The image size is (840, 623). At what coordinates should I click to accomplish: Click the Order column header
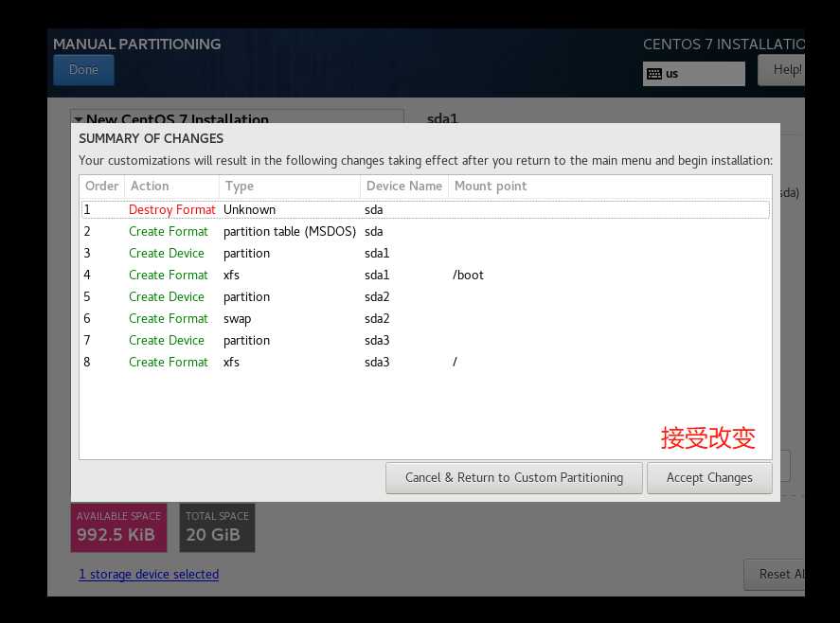coord(101,186)
